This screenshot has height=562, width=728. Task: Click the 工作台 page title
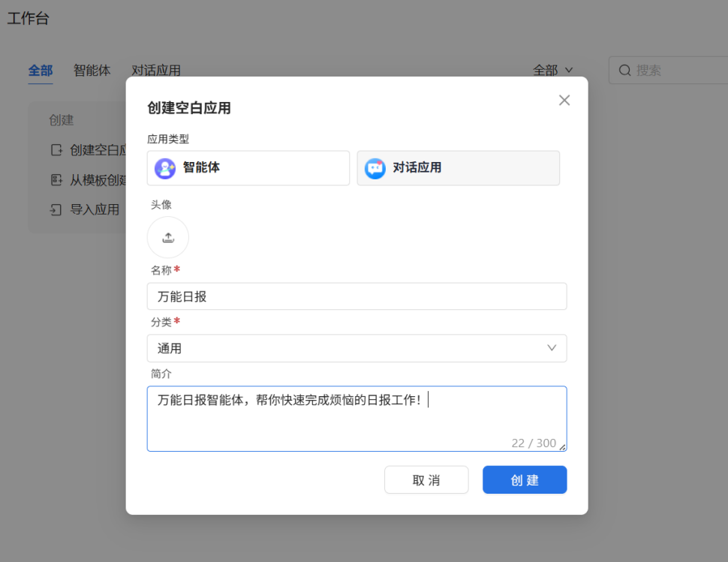[28, 19]
